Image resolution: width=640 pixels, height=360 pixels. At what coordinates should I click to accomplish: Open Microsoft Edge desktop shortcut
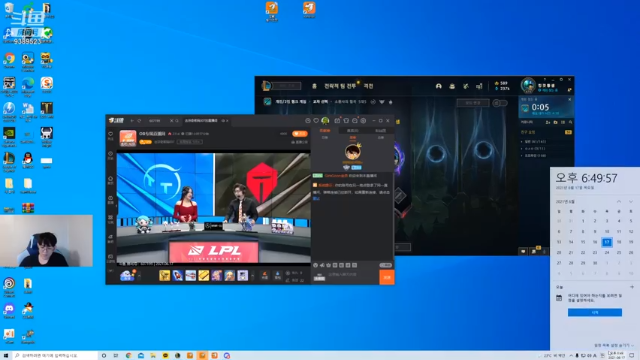tap(28, 85)
